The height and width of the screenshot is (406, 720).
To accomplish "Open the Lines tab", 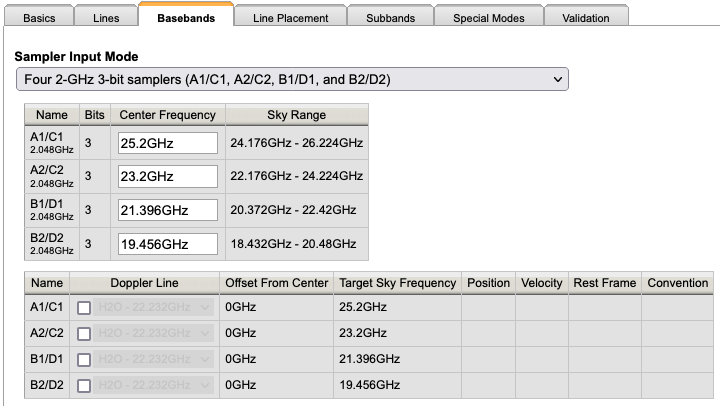I will point(105,18).
